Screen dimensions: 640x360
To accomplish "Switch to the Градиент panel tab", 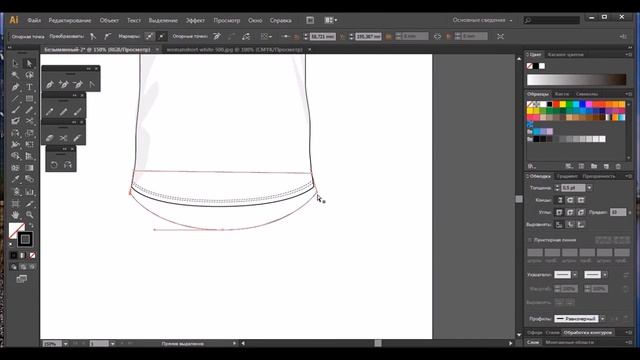I will [567, 176].
